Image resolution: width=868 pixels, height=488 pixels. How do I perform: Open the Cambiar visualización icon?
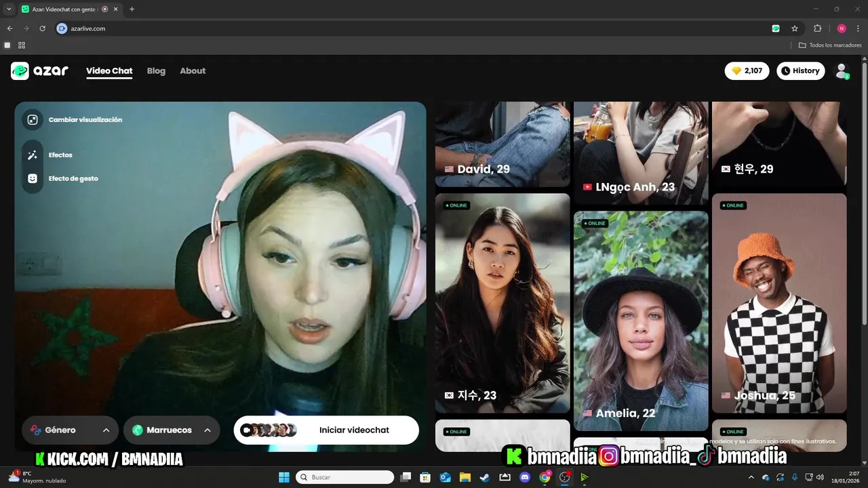click(x=32, y=120)
